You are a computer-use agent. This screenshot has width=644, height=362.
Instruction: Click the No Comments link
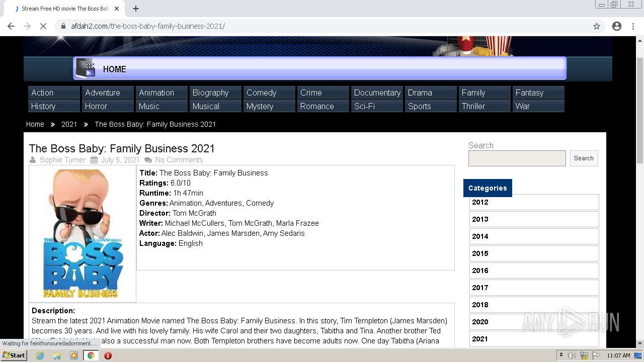[x=179, y=160]
